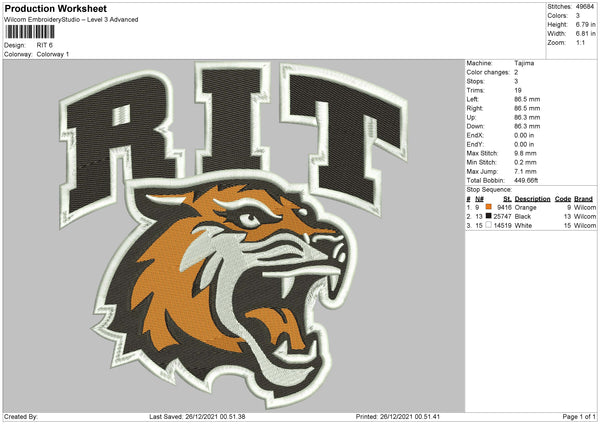Click the Brand column header
Image resolution: width=600 pixels, height=424 pixels.
[584, 199]
